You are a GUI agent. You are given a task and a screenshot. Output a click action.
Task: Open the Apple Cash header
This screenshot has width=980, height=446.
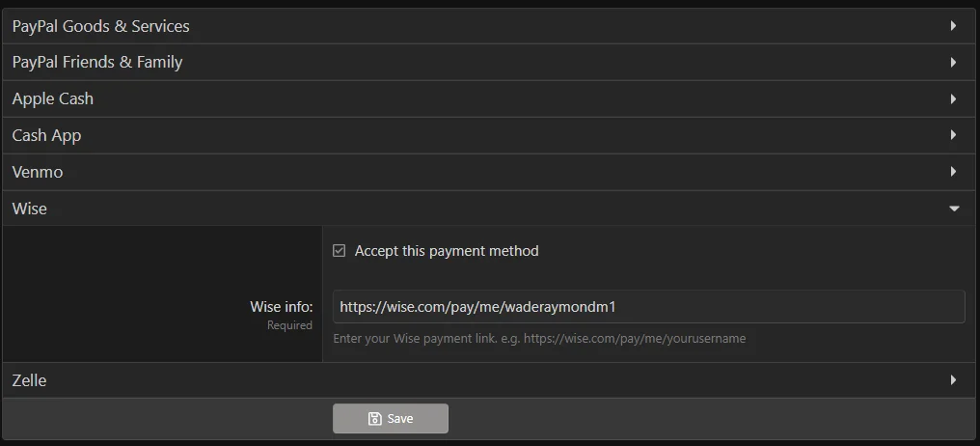(490, 98)
